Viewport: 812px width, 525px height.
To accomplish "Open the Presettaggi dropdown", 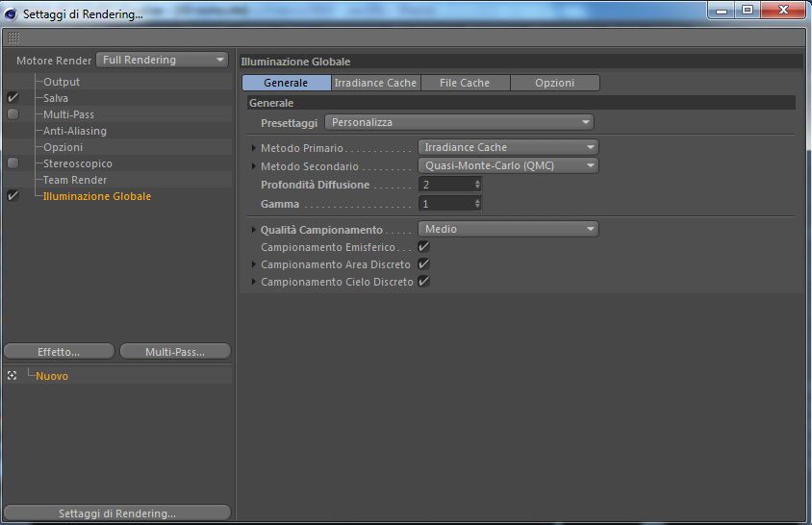I will pos(459,122).
